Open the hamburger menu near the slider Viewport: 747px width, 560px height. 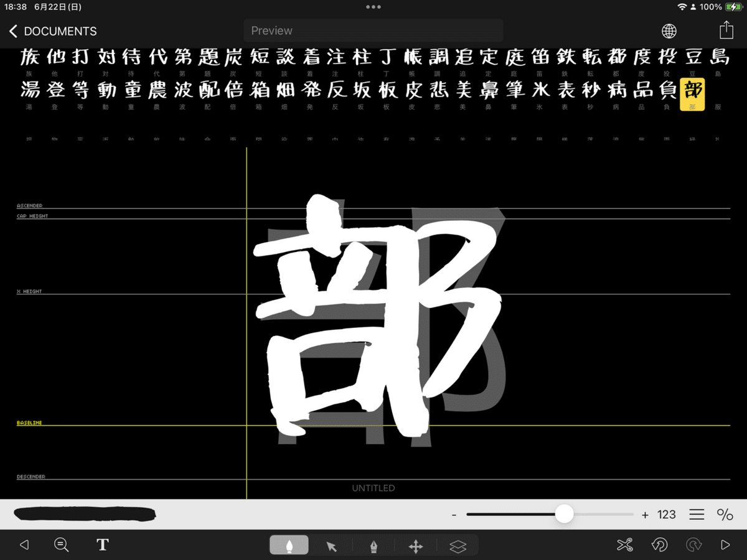click(696, 515)
